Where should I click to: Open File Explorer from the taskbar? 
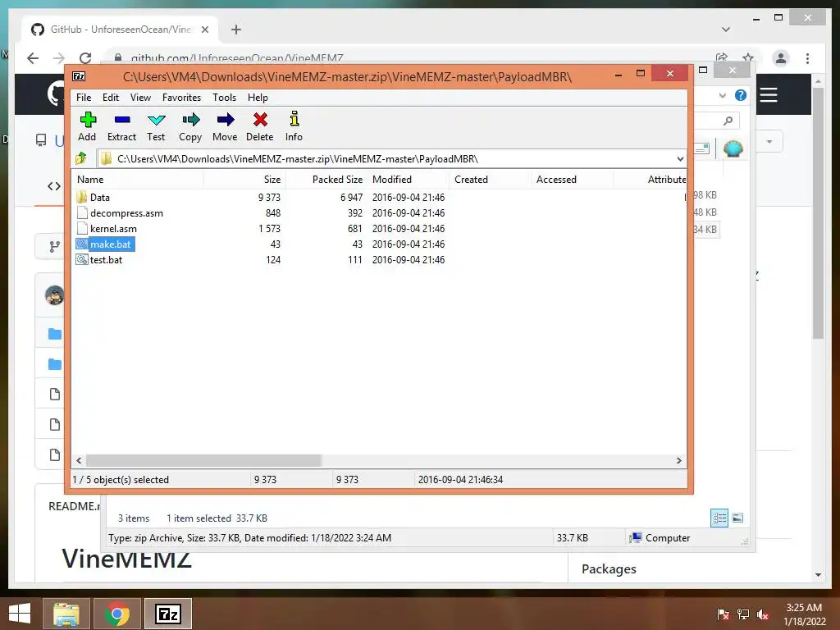(x=66, y=614)
